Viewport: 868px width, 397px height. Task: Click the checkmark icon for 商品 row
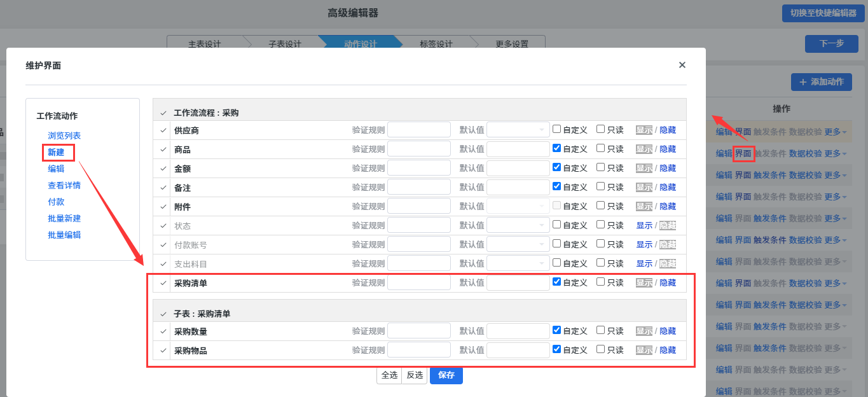tap(163, 150)
